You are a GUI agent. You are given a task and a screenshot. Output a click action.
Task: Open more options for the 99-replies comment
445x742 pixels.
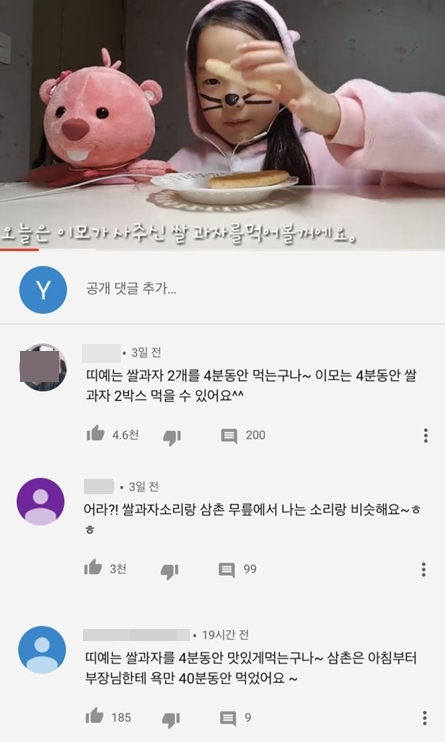[423, 569]
